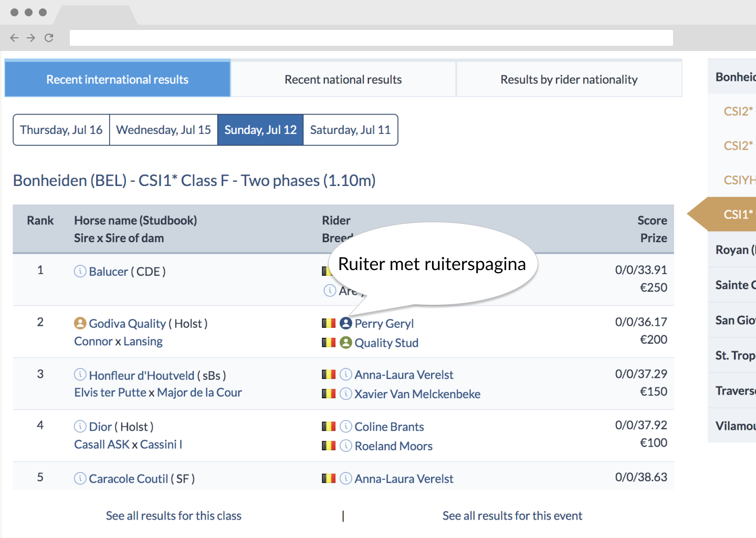The image size is (756, 538).
Task: Click the info icon beside Xavier Van Melckenbeke
Action: coord(346,394)
